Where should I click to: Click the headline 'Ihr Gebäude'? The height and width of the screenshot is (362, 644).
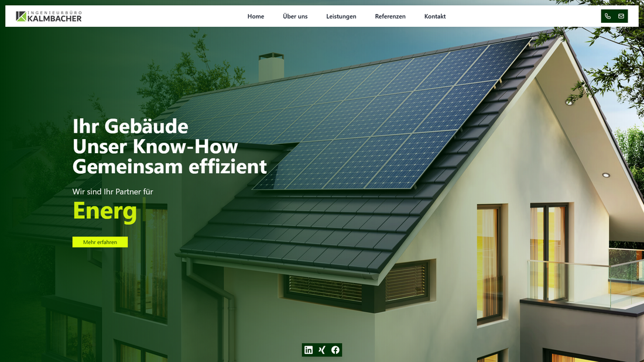pyautogui.click(x=131, y=126)
